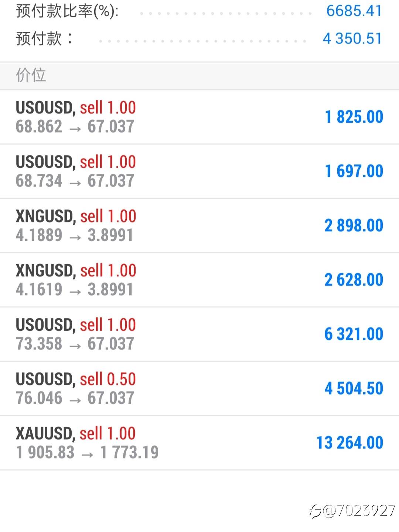
Task: Click the 2 628.00 profit figure
Action: [354, 280]
